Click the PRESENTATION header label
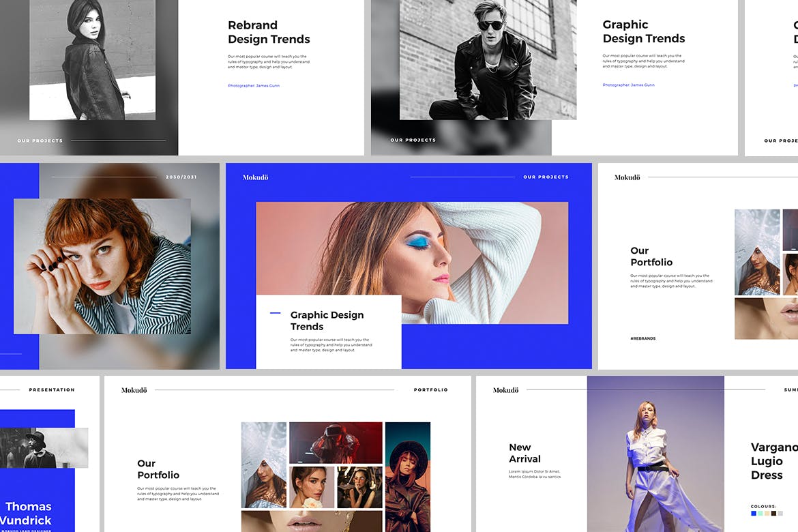Viewport: 798px width, 532px height. click(x=52, y=390)
